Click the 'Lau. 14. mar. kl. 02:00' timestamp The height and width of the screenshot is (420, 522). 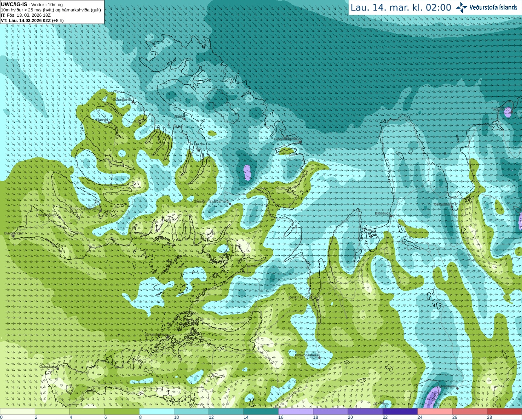[401, 8]
